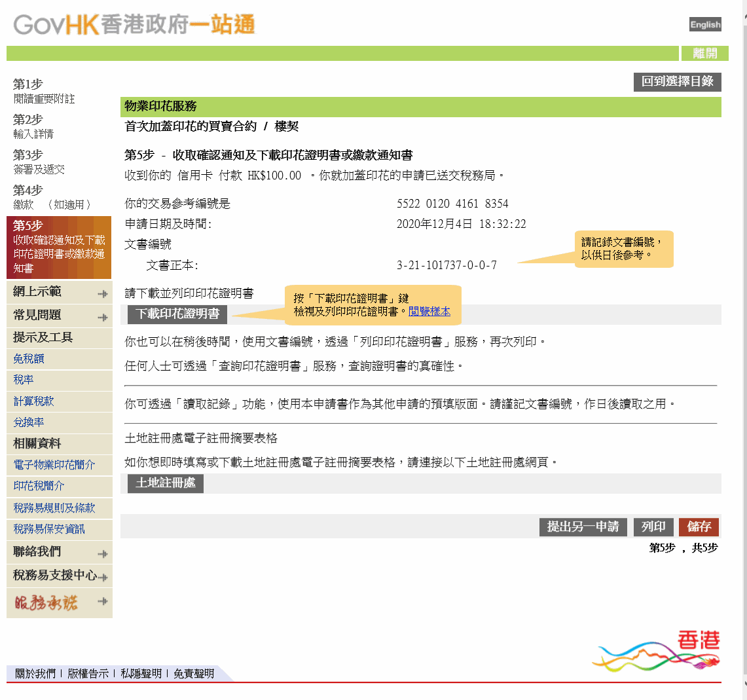Open 稅務易保安資訊 link
The width and height of the screenshot is (747, 700).
point(49,529)
